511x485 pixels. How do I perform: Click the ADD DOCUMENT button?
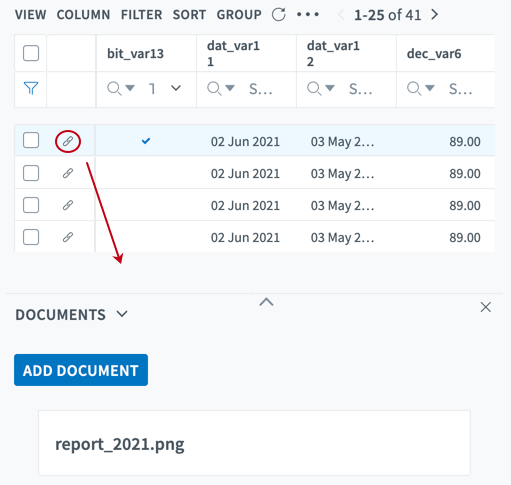[81, 370]
